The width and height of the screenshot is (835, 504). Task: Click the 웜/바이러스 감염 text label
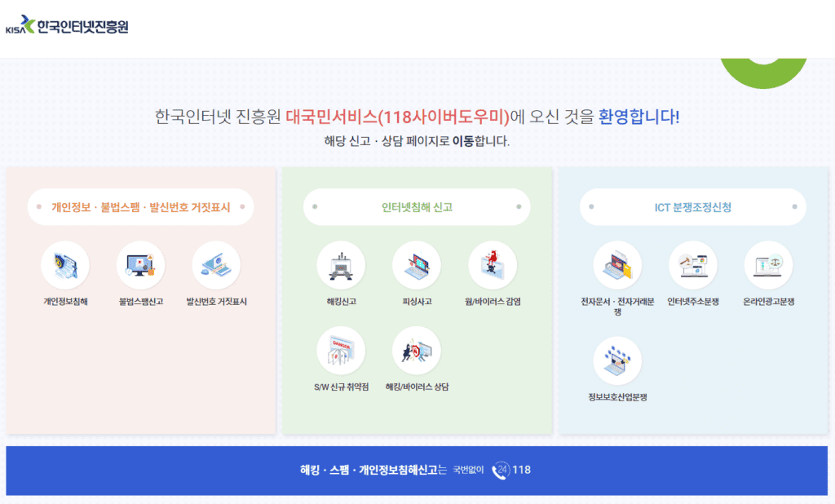click(493, 302)
